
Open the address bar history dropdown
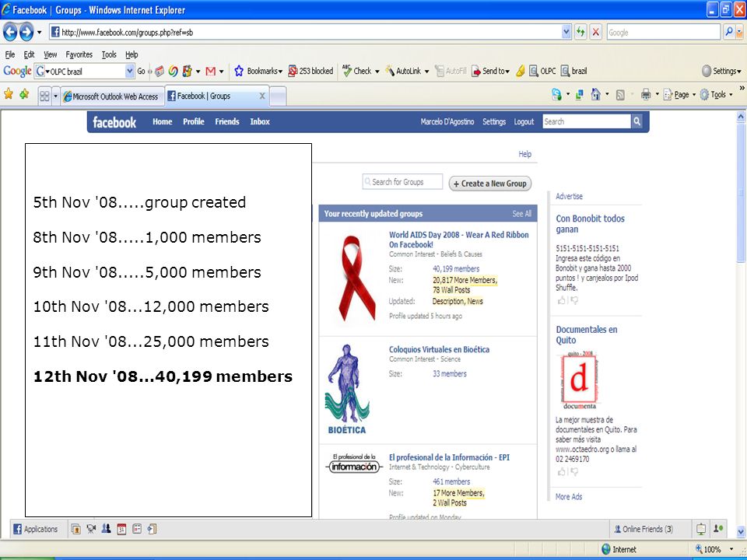pyautogui.click(x=566, y=33)
